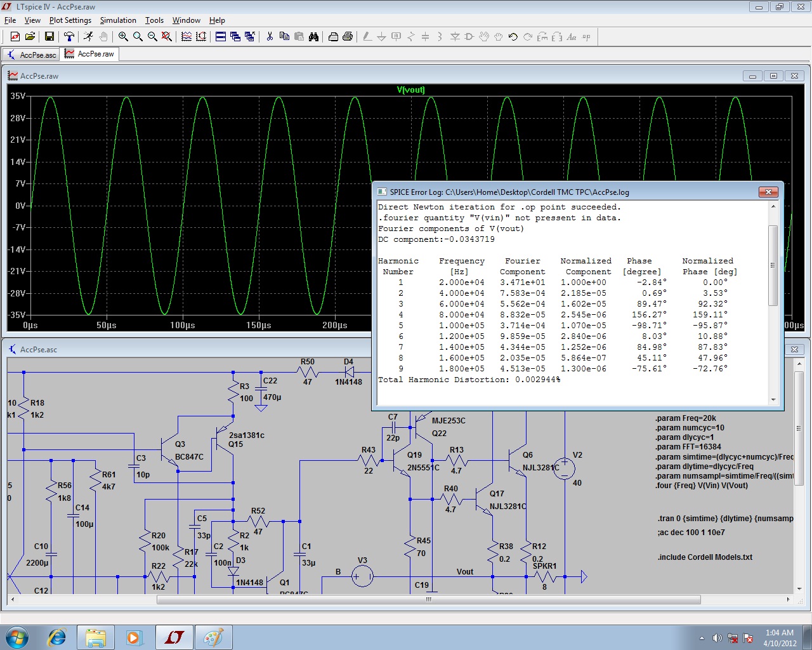This screenshot has width=812, height=650.
Task: Select the Resistor component icon
Action: click(411, 37)
